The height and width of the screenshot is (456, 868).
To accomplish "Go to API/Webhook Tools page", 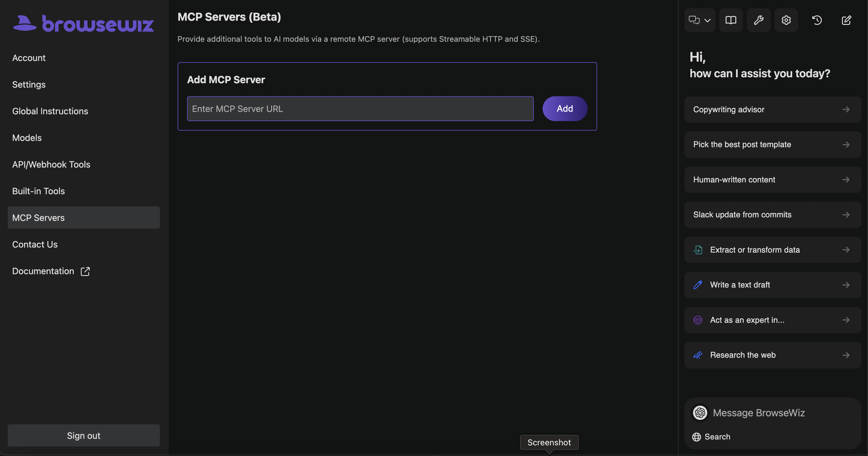I will pyautogui.click(x=51, y=164).
